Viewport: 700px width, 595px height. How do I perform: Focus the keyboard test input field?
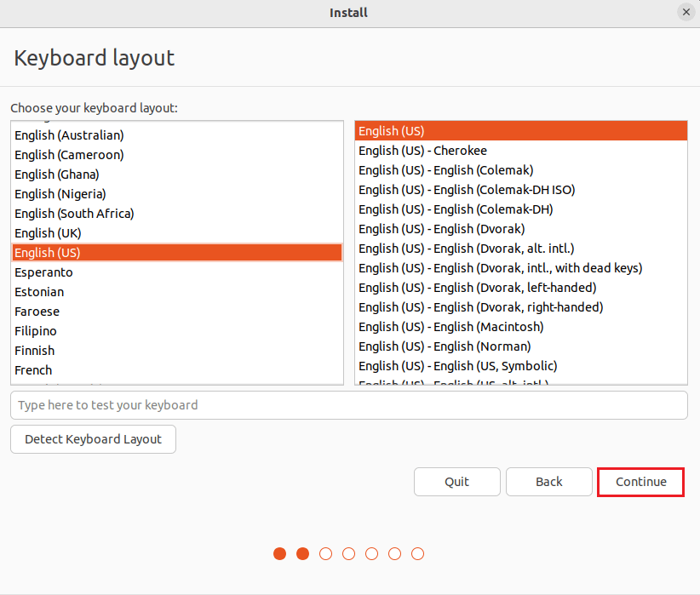tap(348, 405)
